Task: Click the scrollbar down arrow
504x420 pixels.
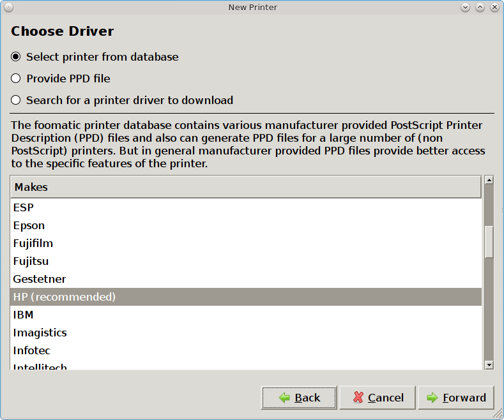Action: (489, 364)
